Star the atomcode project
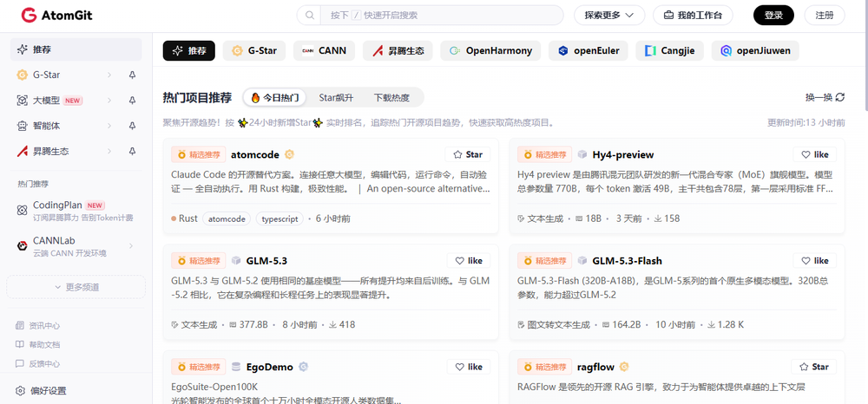The width and height of the screenshot is (868, 404). [x=467, y=154]
